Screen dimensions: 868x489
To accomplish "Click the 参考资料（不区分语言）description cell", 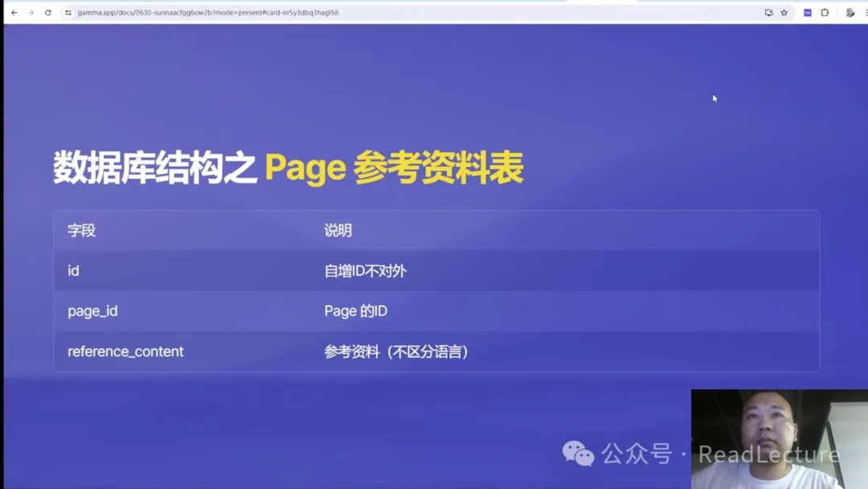I will [396, 351].
